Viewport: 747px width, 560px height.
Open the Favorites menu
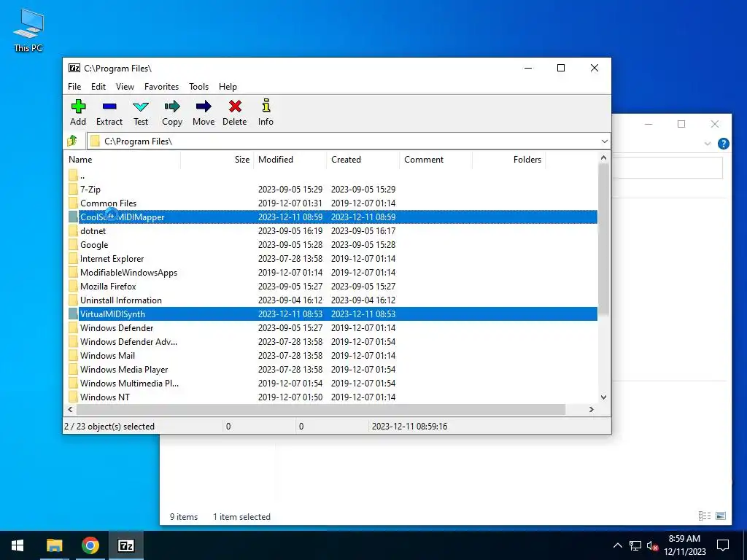coord(161,87)
